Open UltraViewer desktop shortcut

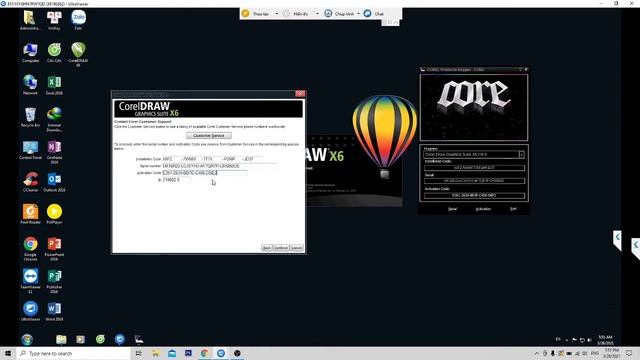tap(30, 311)
